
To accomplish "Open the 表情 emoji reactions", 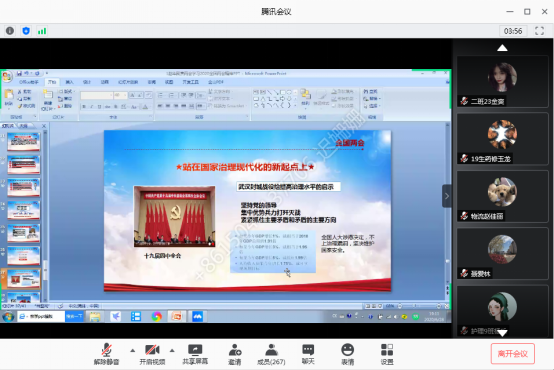I will tap(347, 354).
